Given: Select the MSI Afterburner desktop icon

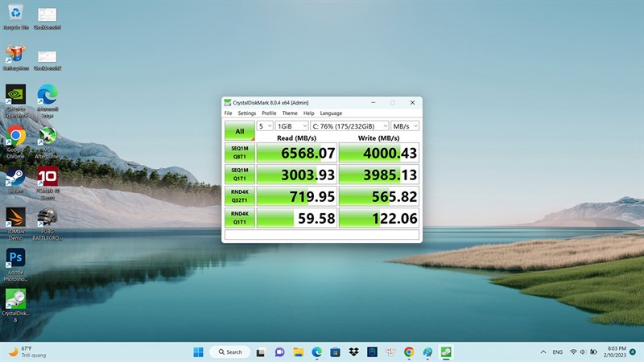Looking at the screenshot, I should point(47,137).
